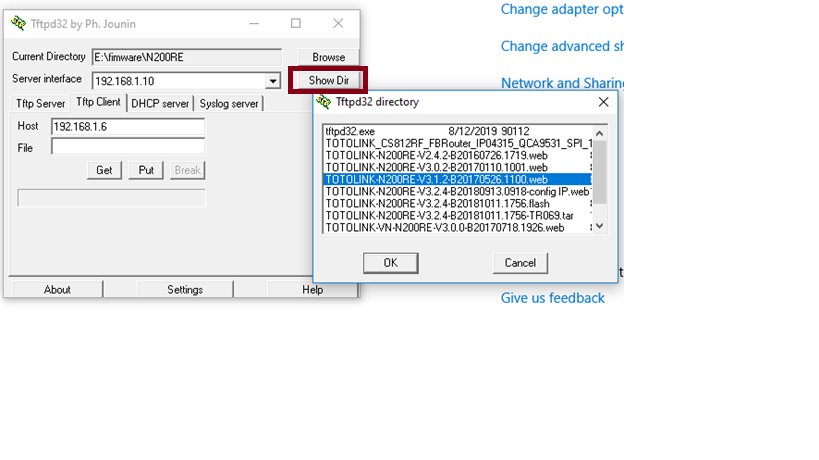Screen dimensions: 819x460
Task: Click the Current Directory field
Action: (186, 57)
